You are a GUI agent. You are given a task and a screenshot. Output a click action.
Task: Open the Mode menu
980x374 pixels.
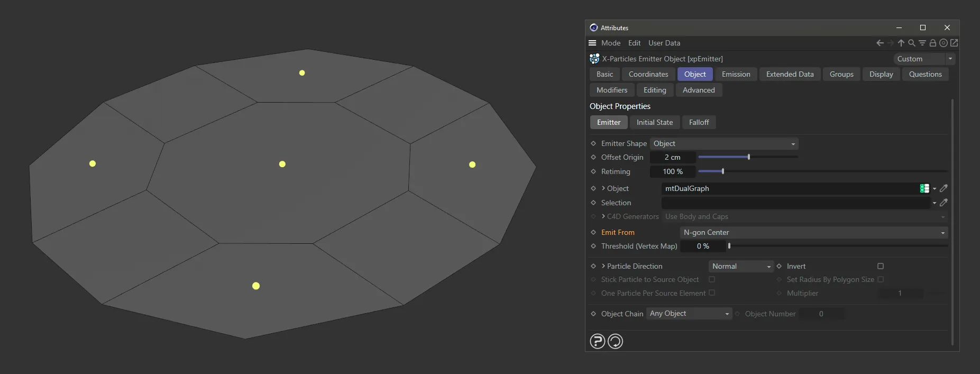(611, 43)
